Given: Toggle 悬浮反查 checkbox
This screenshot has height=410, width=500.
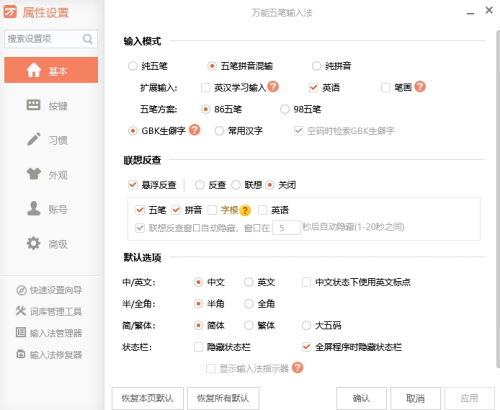Looking at the screenshot, I should 133,185.
